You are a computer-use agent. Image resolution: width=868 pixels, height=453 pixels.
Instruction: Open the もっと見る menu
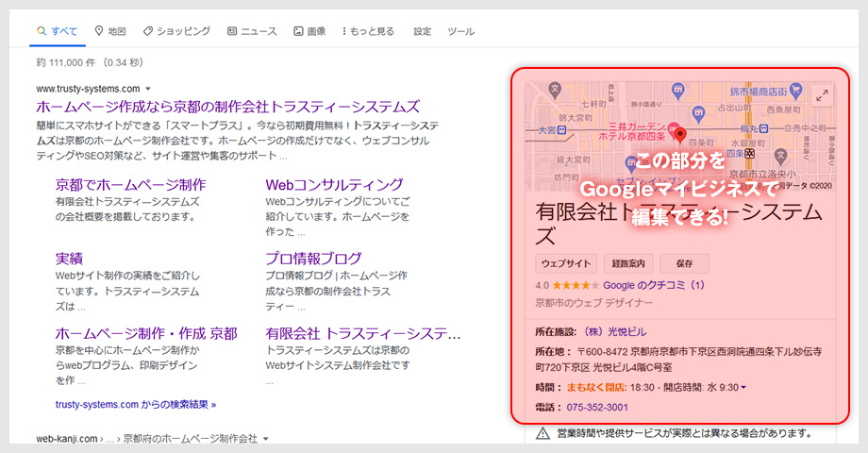point(368,31)
